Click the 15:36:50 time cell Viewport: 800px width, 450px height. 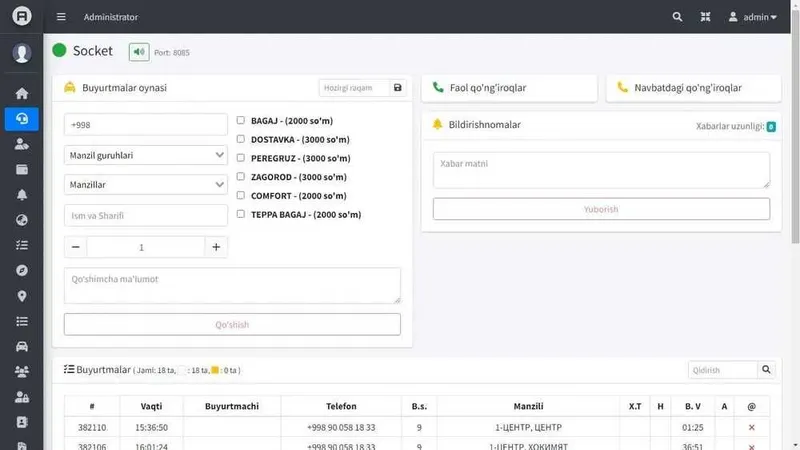point(152,428)
